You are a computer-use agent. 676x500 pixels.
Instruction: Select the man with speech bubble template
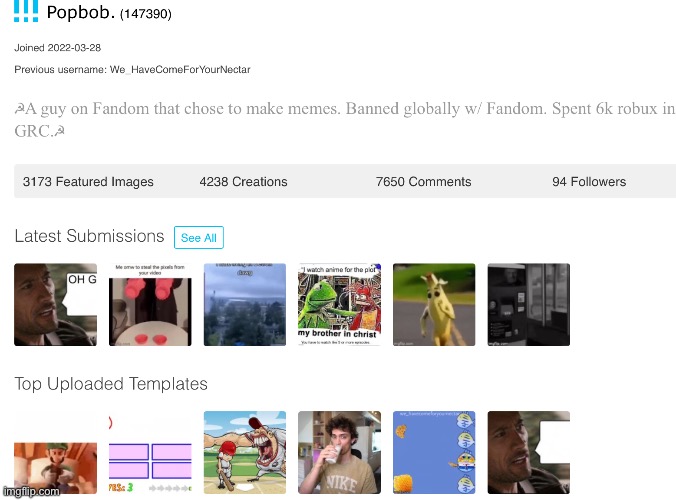pyautogui.click(x=528, y=452)
